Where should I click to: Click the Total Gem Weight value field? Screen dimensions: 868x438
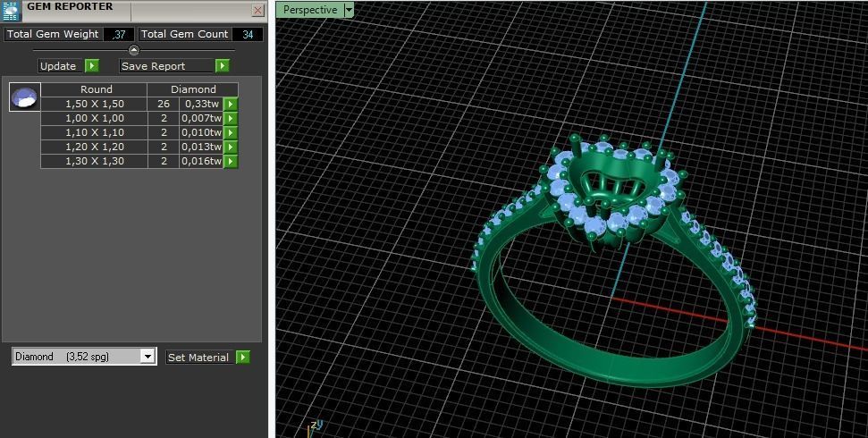119,34
